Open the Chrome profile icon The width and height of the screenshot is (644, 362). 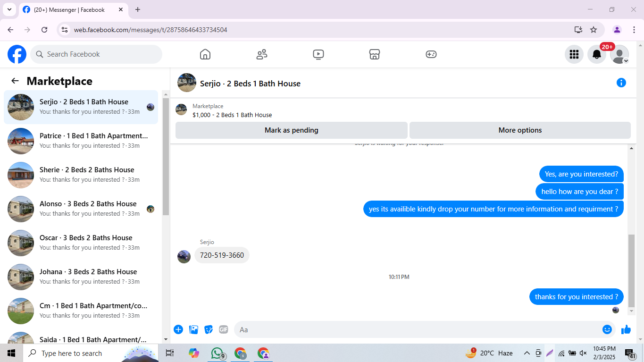(x=617, y=30)
